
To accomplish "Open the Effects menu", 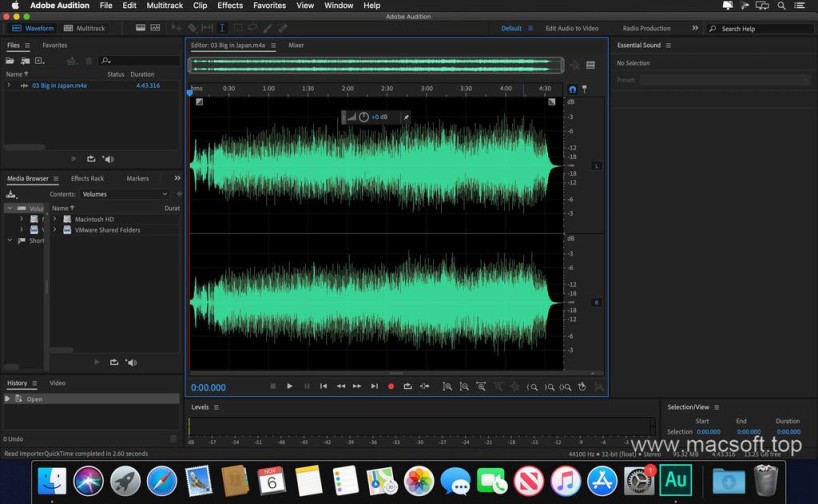I will click(230, 6).
